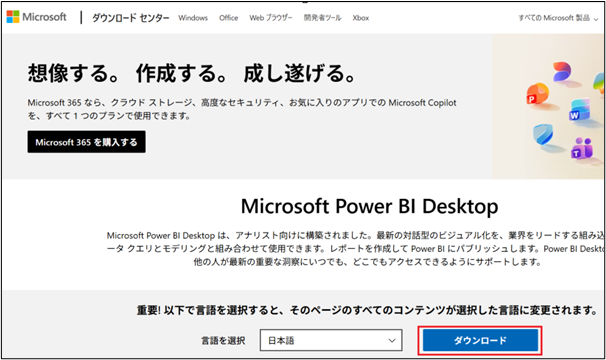Open the 開発者ツール menu item
The height and width of the screenshot is (360, 606).
click(x=322, y=18)
